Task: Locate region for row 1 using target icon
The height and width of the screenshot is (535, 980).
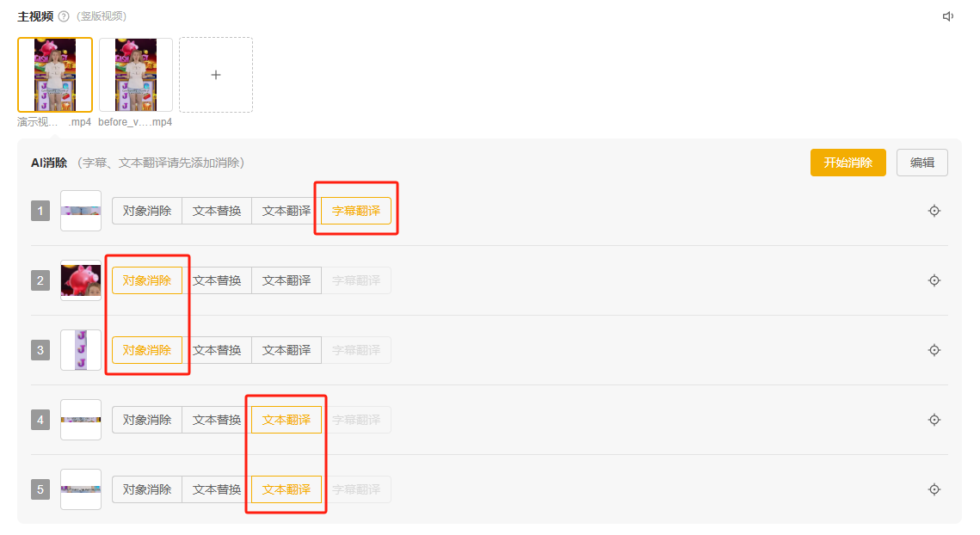Action: (x=934, y=211)
